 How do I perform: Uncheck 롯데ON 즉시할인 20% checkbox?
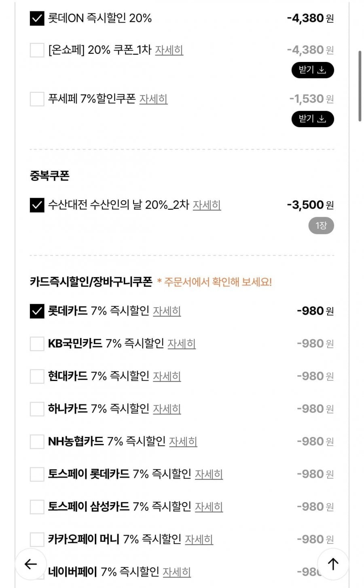[37, 18]
